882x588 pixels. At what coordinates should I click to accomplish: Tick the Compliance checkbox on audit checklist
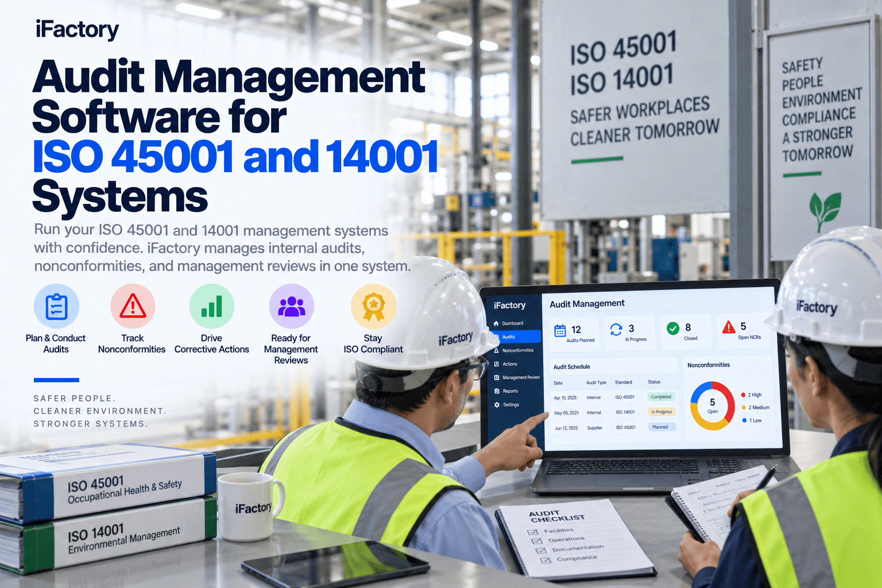pos(546,560)
